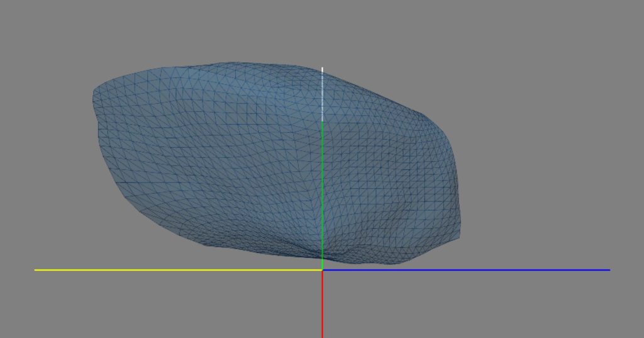Click the bottom end of the red axis
644x338 pixels.
tap(322, 335)
